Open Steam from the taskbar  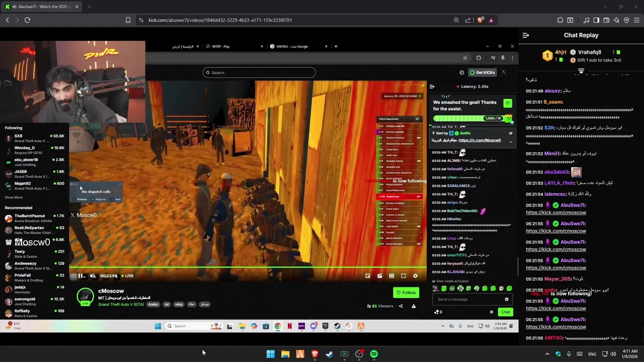pyautogui.click(x=330, y=354)
